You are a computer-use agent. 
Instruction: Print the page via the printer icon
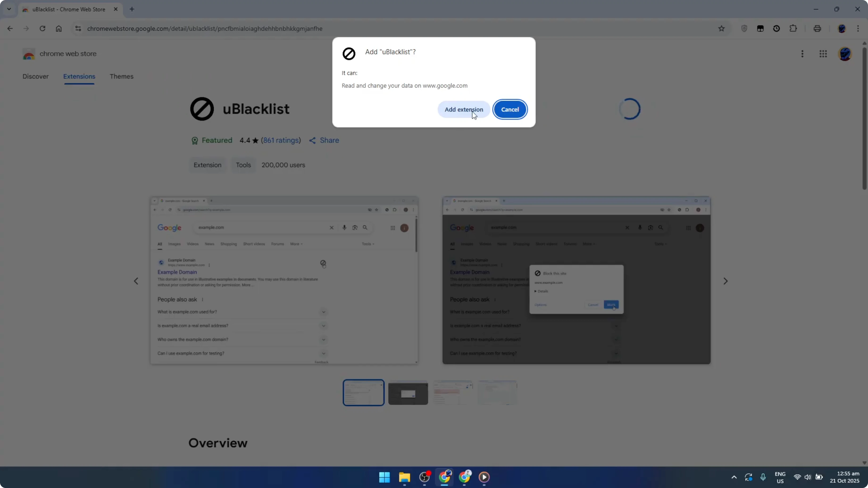[818, 28]
